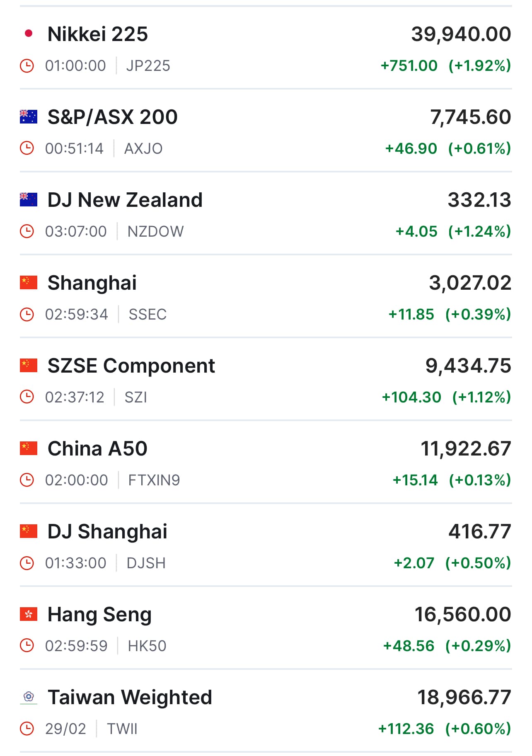Viewport: 532px width, 756px height.
Task: Tap the Taiwan flag icon
Action: (29, 697)
